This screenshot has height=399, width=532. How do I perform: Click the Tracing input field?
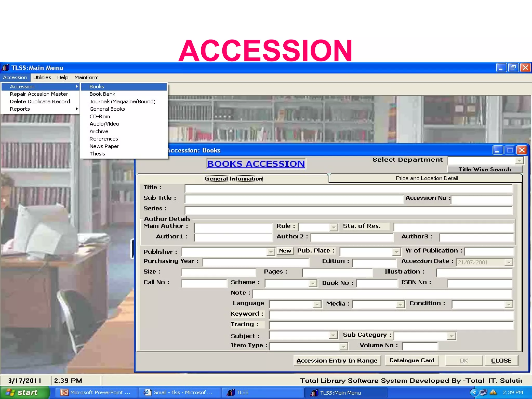click(391, 325)
